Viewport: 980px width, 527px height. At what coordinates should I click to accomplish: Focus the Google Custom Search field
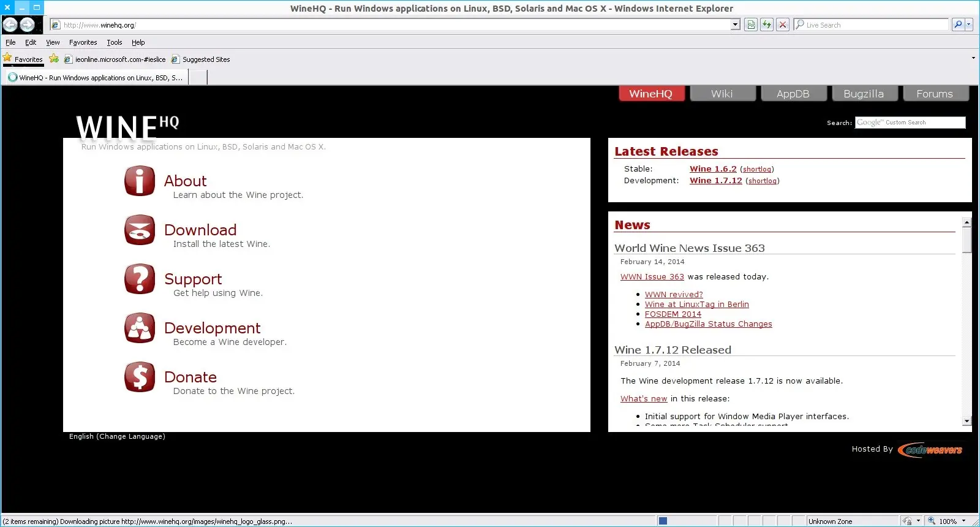point(910,123)
